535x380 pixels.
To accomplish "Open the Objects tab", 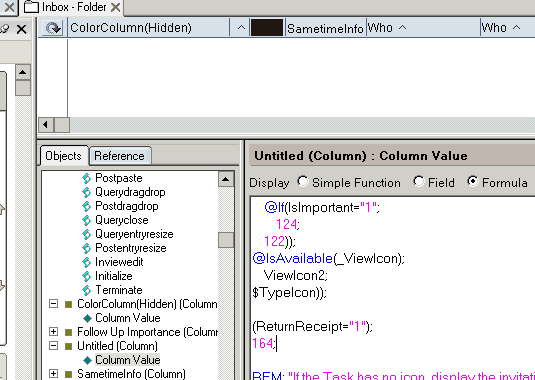I will point(63,156).
